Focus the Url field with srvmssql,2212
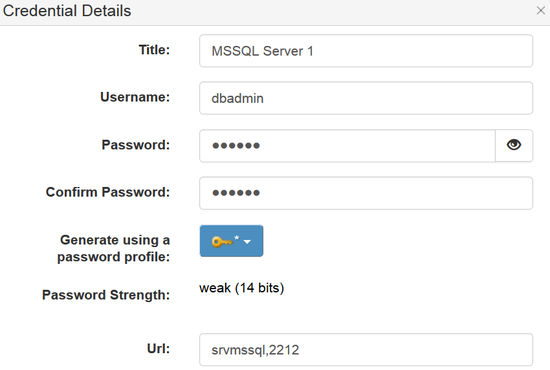The image size is (550, 370). [x=366, y=350]
